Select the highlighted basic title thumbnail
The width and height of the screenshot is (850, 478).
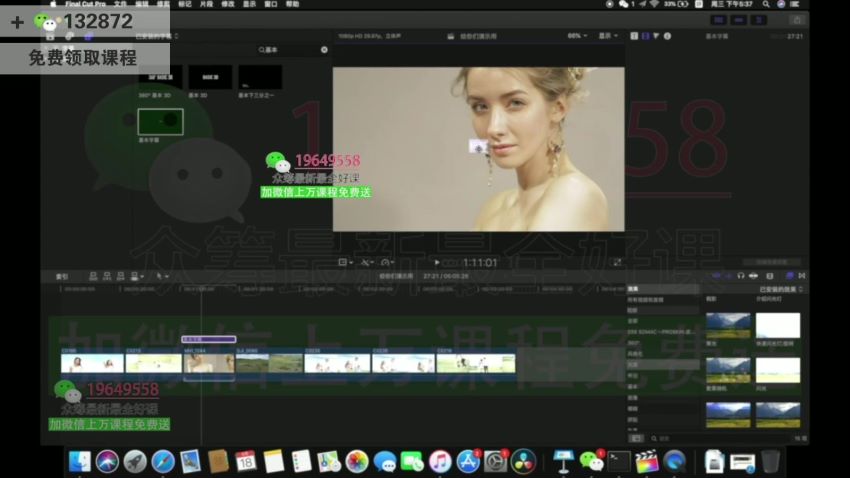point(160,121)
